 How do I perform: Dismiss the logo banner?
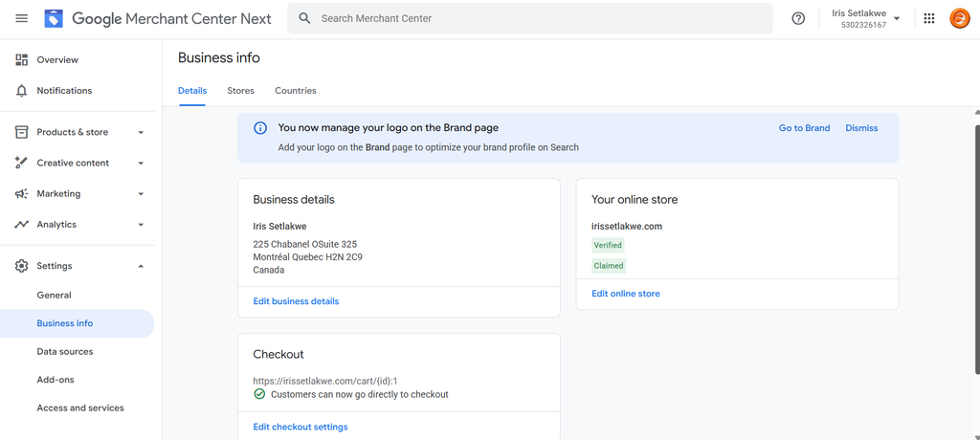point(862,128)
